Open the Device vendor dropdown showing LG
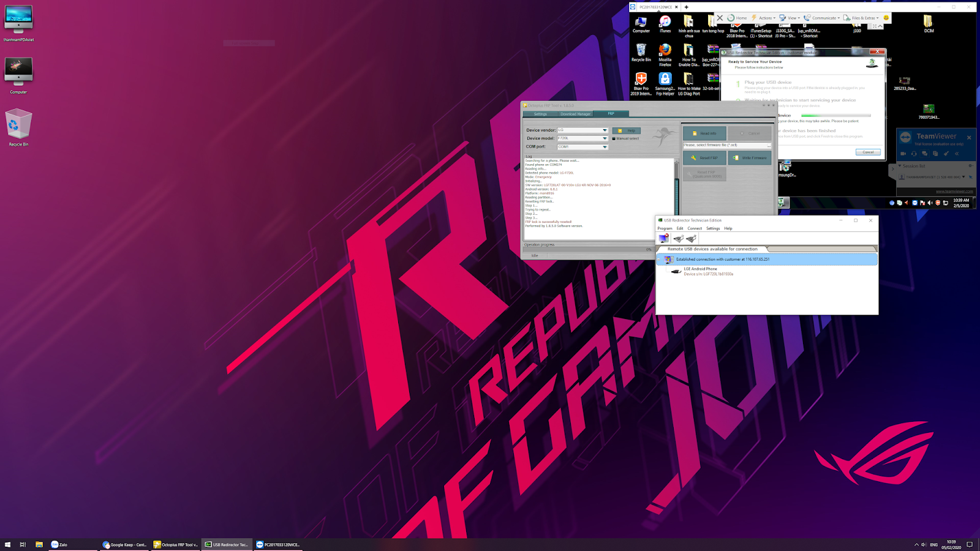980x551 pixels. click(x=582, y=130)
